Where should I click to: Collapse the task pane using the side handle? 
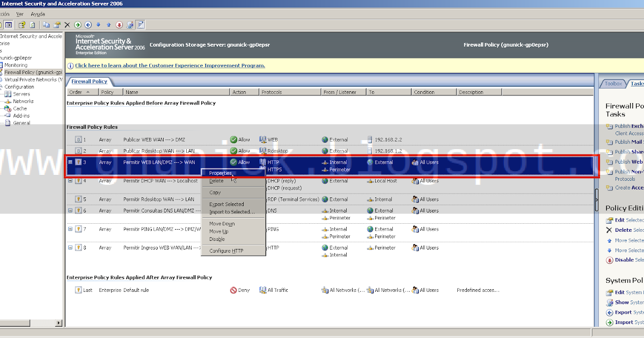[x=597, y=200]
